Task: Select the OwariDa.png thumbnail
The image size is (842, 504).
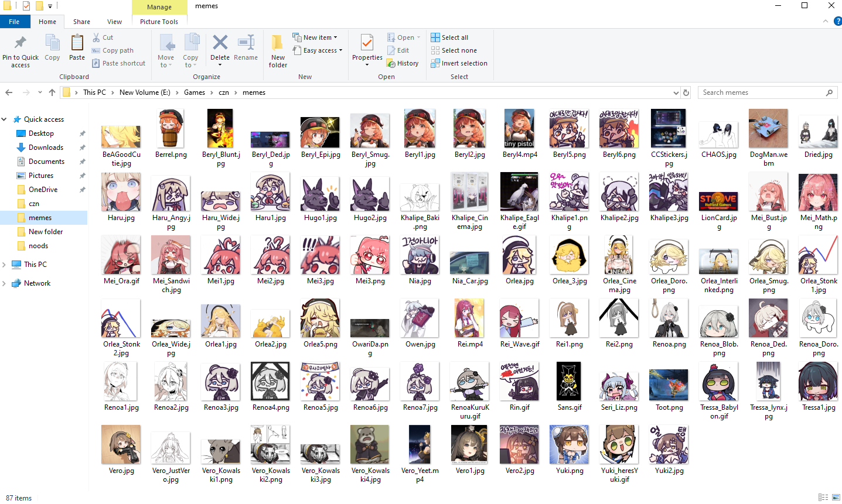Action: point(370,328)
